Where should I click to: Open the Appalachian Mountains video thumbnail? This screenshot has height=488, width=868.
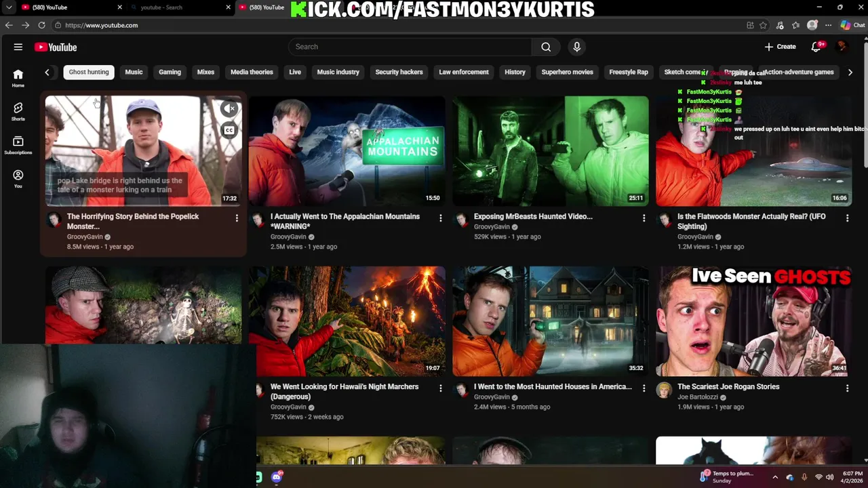click(347, 150)
